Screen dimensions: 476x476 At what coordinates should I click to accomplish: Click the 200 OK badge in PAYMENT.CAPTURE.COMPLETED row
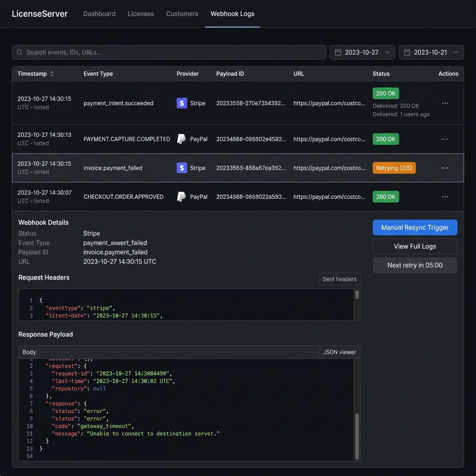tap(386, 139)
